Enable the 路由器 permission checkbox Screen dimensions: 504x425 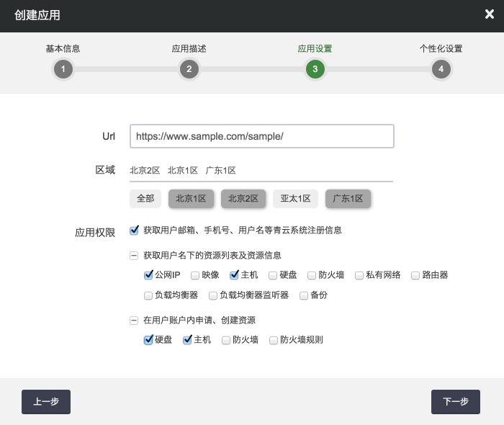(x=416, y=275)
